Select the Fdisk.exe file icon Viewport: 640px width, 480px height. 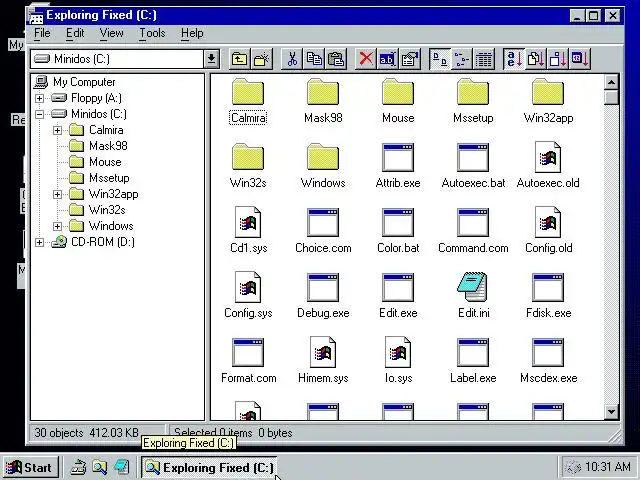coord(548,287)
